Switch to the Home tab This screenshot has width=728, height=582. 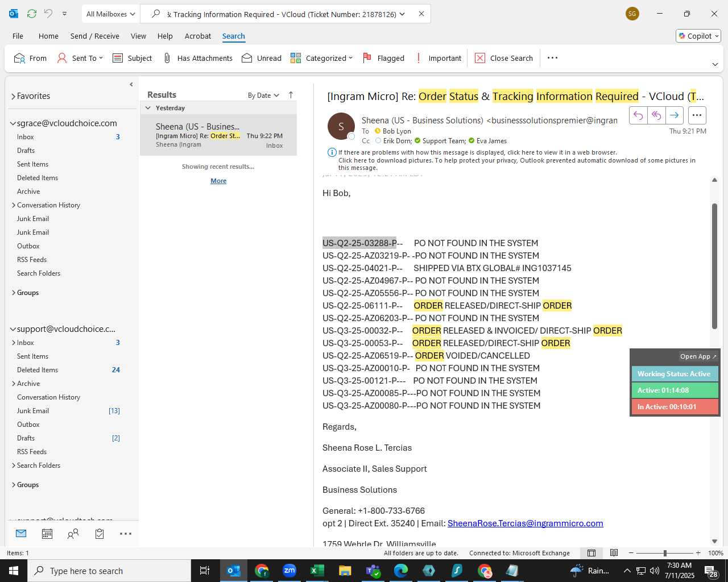pos(48,36)
